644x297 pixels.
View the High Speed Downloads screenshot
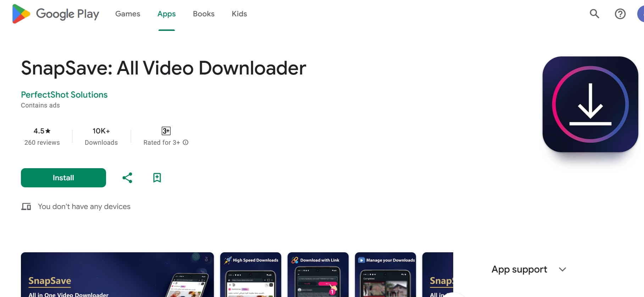251,275
